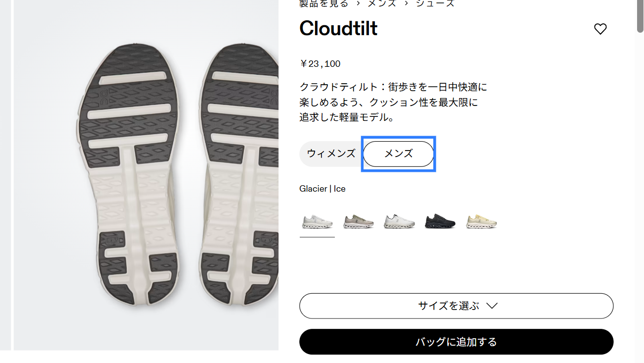Click the Cloudtilt product title
644x363 pixels.
point(338,29)
